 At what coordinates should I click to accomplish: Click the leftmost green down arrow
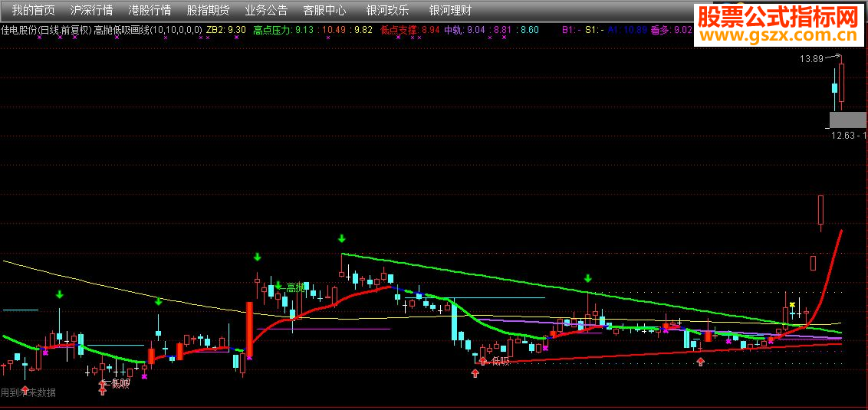[x=60, y=294]
